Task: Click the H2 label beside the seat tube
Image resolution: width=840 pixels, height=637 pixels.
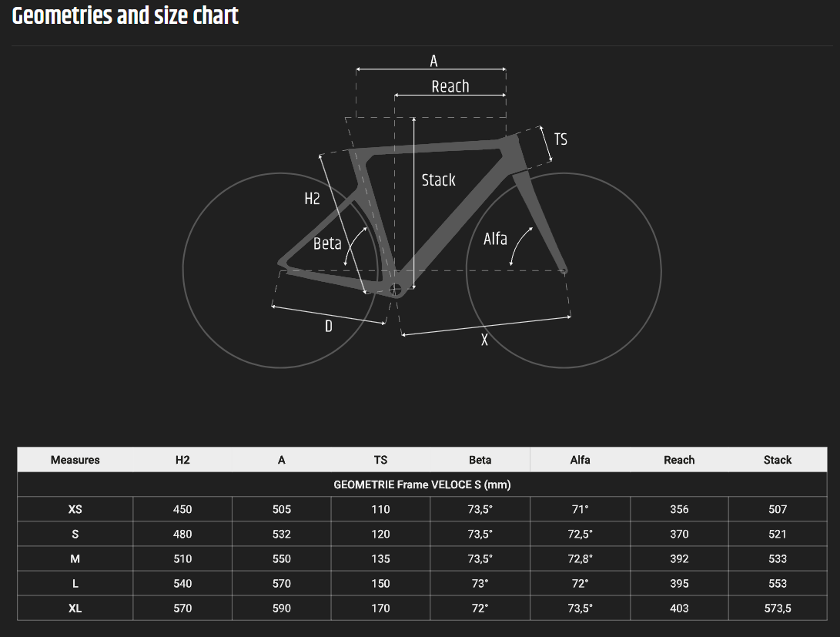Action: tap(312, 199)
